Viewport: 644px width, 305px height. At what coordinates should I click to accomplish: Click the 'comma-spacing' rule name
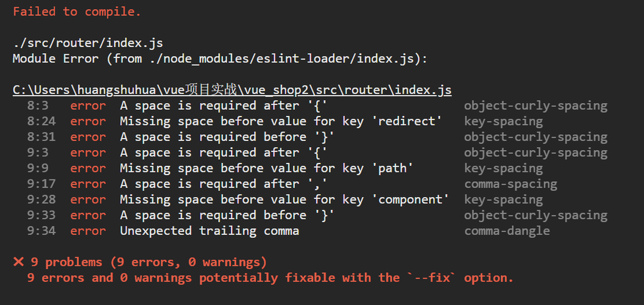coord(511,184)
